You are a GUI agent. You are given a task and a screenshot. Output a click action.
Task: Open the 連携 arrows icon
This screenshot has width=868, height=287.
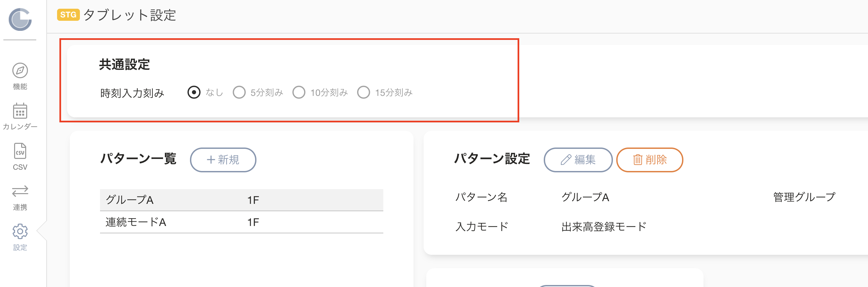click(x=20, y=191)
